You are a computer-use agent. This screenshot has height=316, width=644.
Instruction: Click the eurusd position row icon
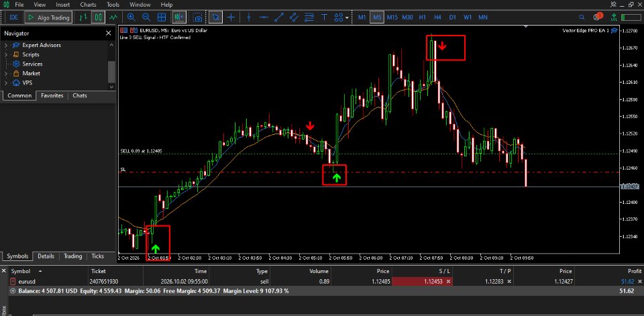pos(12,282)
